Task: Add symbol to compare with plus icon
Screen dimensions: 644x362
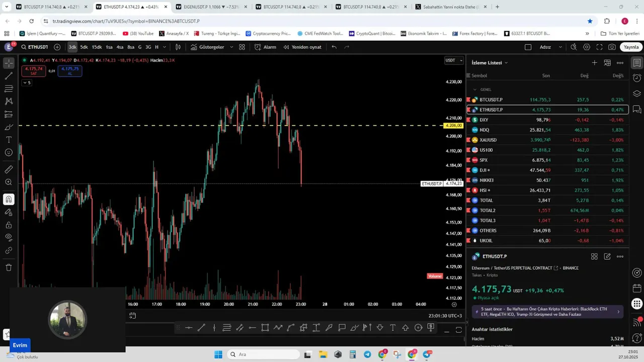Action: click(57, 47)
